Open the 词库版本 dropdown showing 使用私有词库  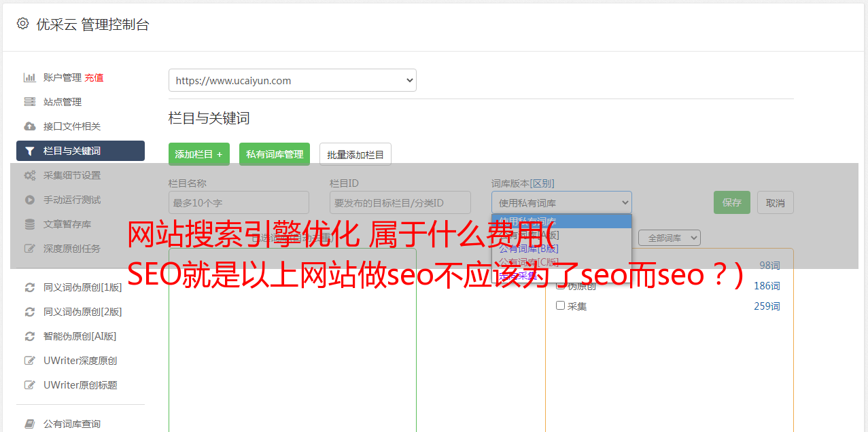point(561,202)
